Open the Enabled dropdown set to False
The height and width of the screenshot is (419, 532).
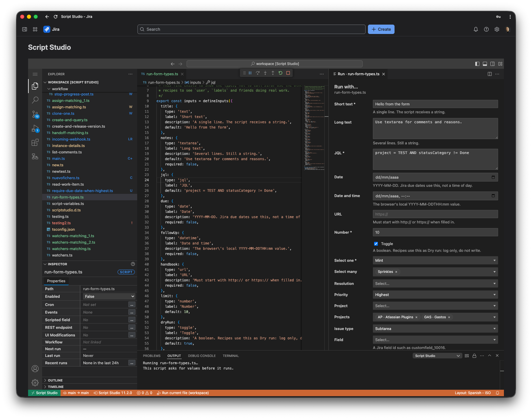109,297
